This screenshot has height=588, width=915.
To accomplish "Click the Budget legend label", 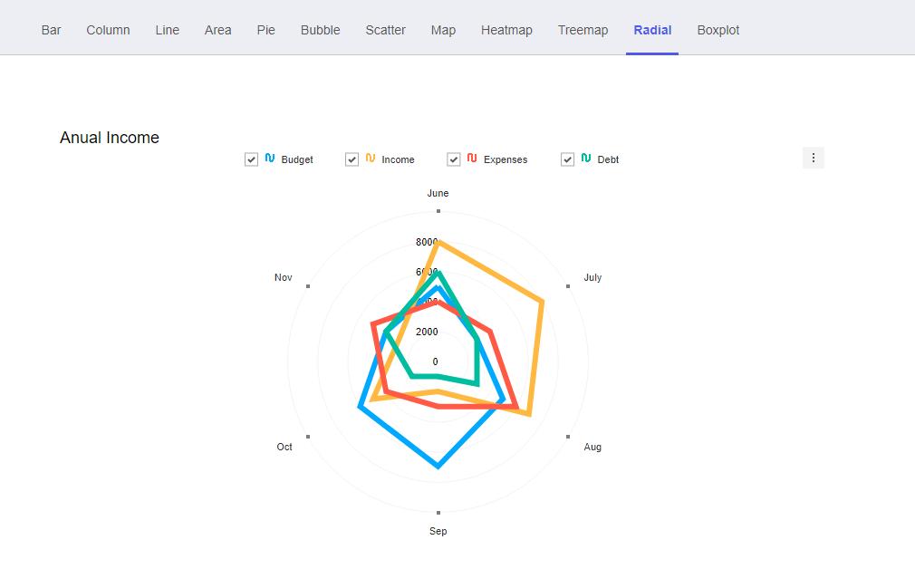I will coord(297,159).
